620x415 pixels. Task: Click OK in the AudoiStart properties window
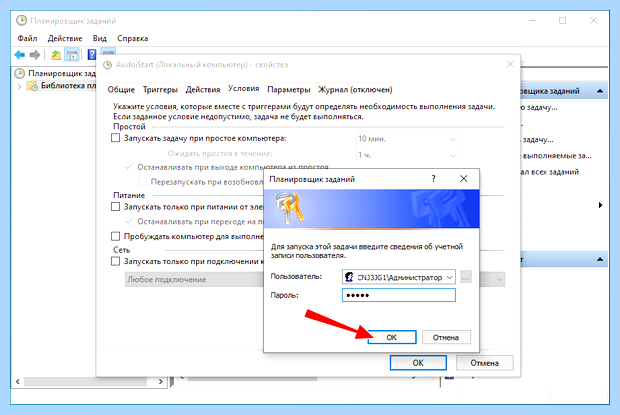(418, 362)
